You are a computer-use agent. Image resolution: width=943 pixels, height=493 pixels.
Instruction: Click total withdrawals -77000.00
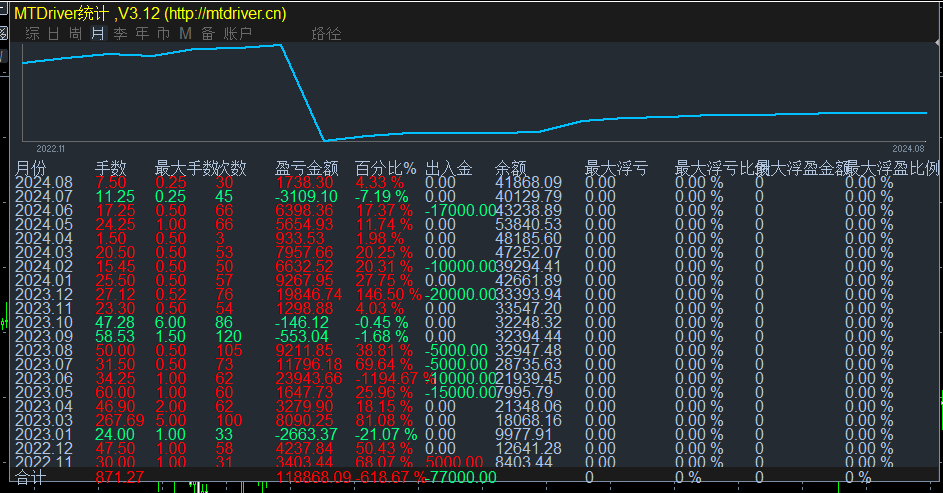coord(461,477)
